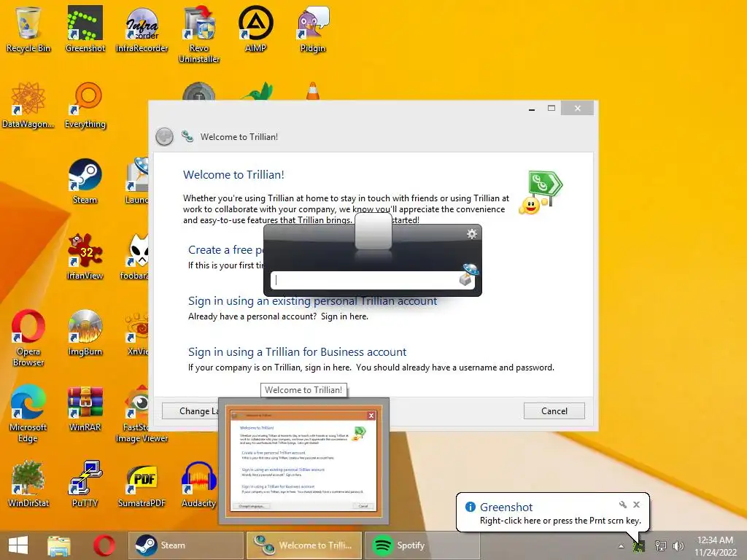This screenshot has width=747, height=560.
Task: Switch to the Spotify taskbar button
Action: click(x=422, y=545)
